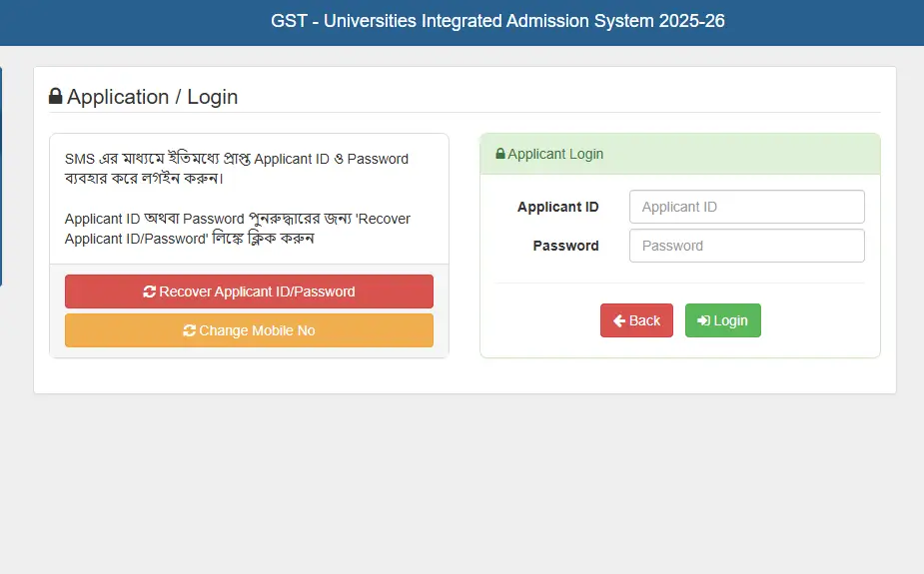The width and height of the screenshot is (924, 574).
Task: Click the bold Applicant ID label
Action: click(557, 207)
